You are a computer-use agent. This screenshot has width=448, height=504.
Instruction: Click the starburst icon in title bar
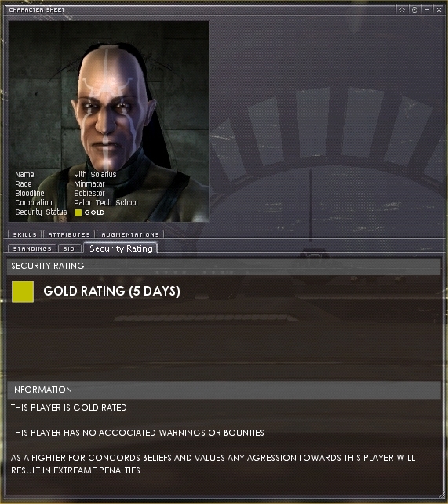click(x=402, y=10)
